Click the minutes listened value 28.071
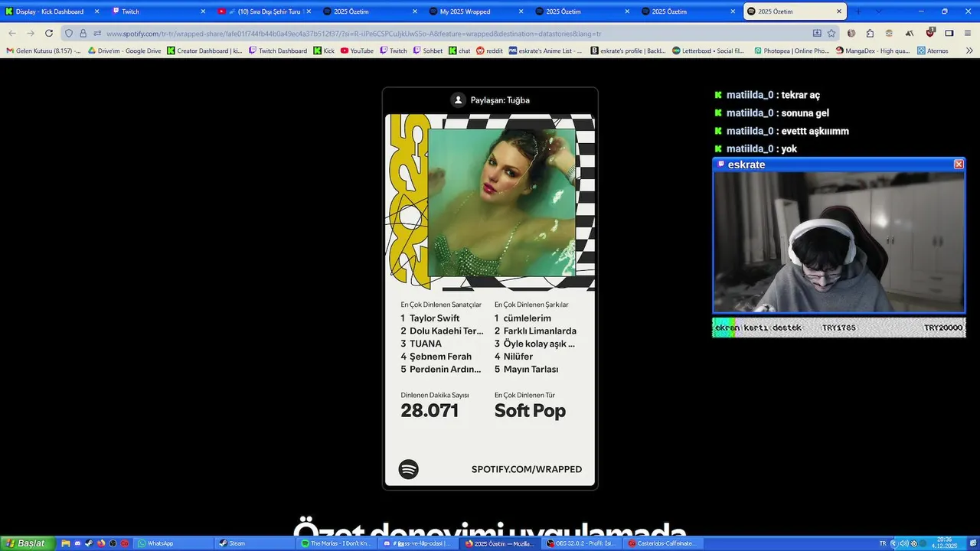The width and height of the screenshot is (980, 551). (430, 411)
